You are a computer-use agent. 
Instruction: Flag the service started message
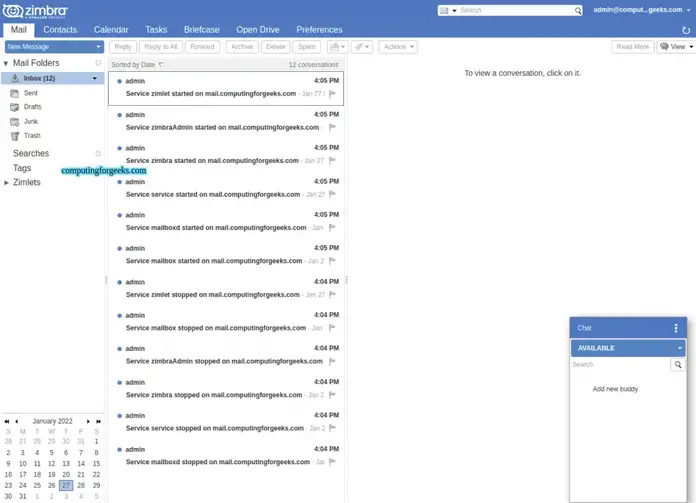tap(332, 194)
